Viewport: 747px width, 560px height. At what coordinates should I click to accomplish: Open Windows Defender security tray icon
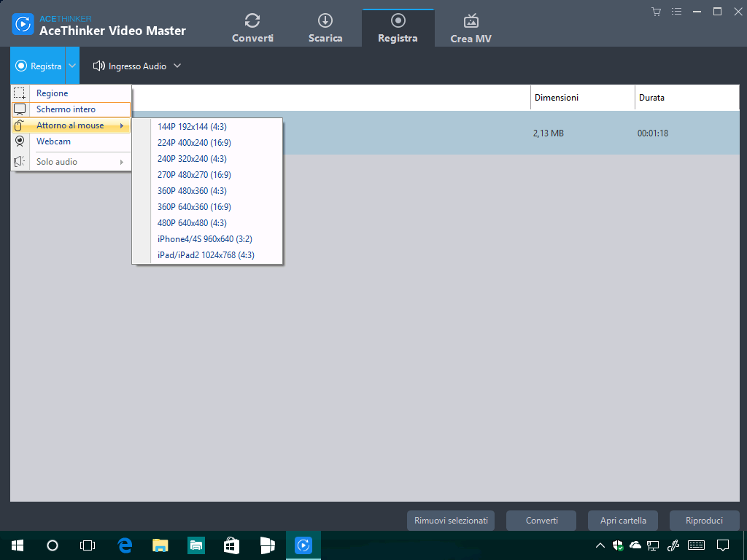(x=618, y=545)
